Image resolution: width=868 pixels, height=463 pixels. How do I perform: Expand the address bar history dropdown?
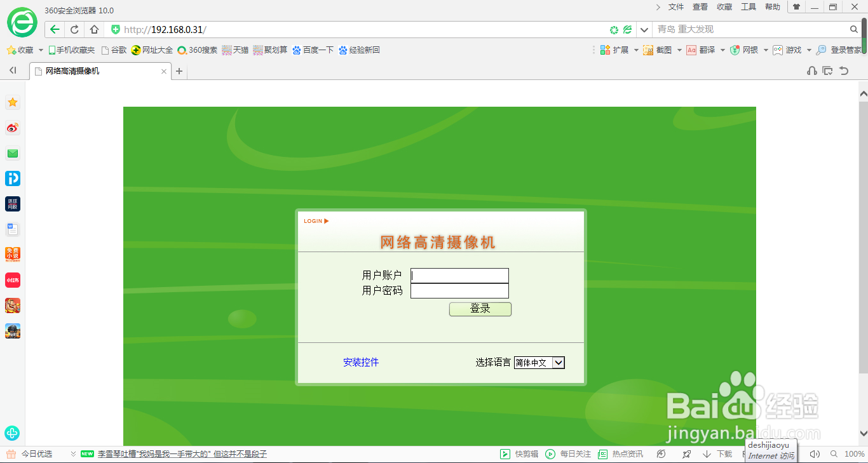click(x=644, y=29)
